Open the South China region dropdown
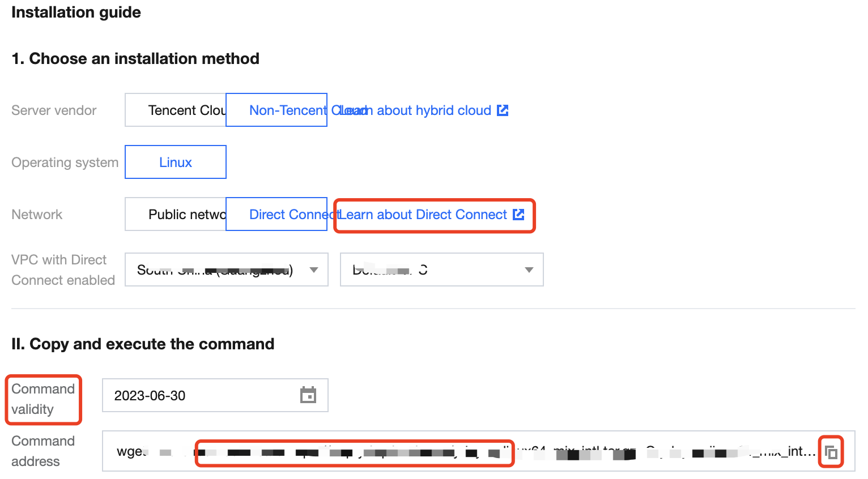 (x=226, y=270)
